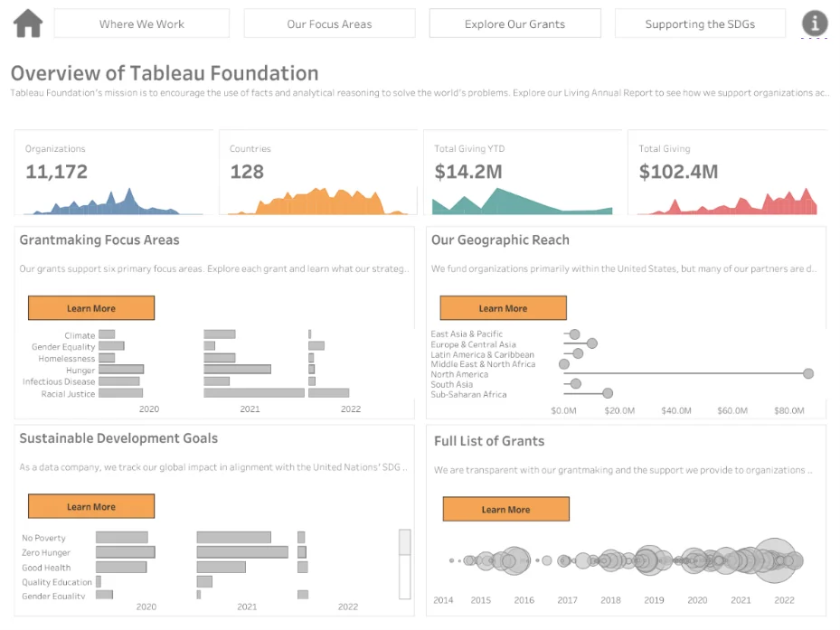The image size is (840, 630).
Task: Select the Climate focus area label
Action: [80, 335]
